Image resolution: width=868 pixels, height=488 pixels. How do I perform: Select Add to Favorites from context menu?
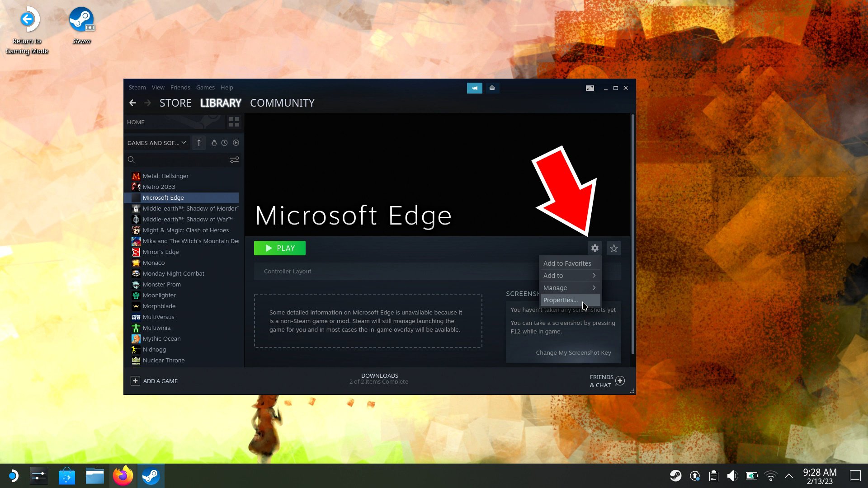566,263
